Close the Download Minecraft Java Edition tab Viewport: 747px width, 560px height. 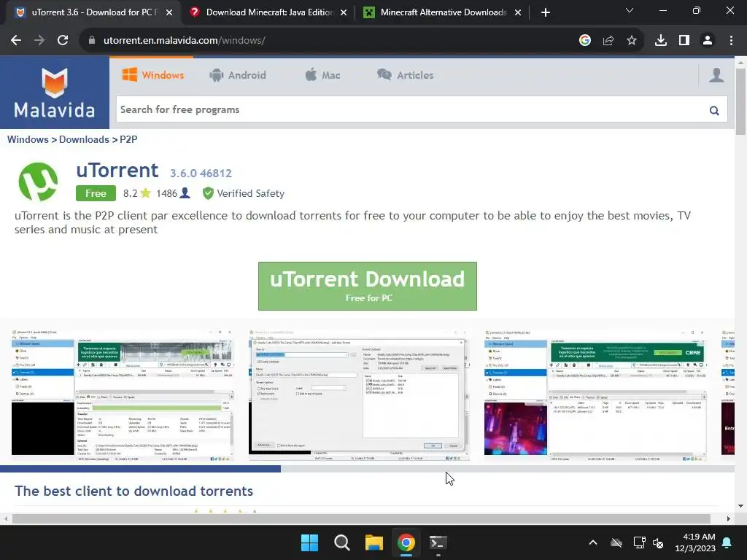(x=344, y=12)
